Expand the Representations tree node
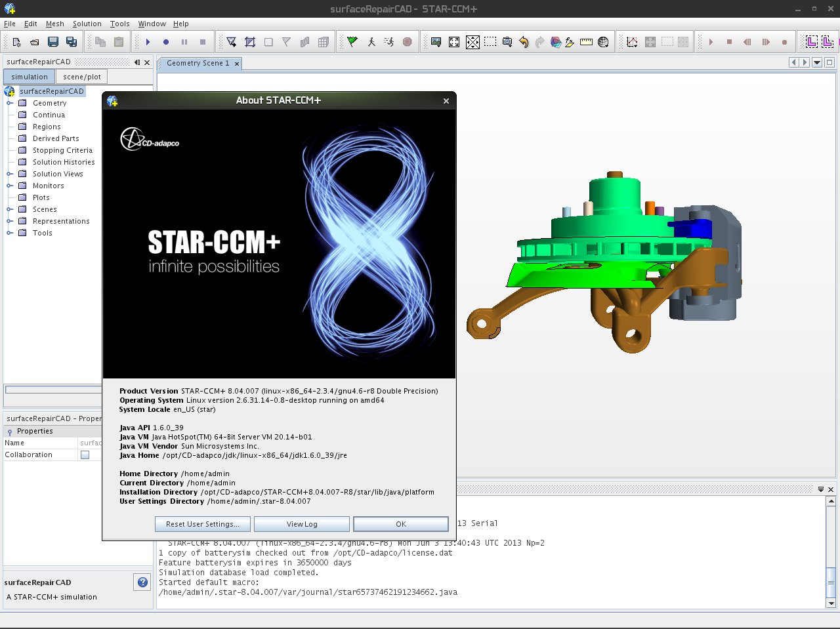The width and height of the screenshot is (840, 629). (x=10, y=221)
